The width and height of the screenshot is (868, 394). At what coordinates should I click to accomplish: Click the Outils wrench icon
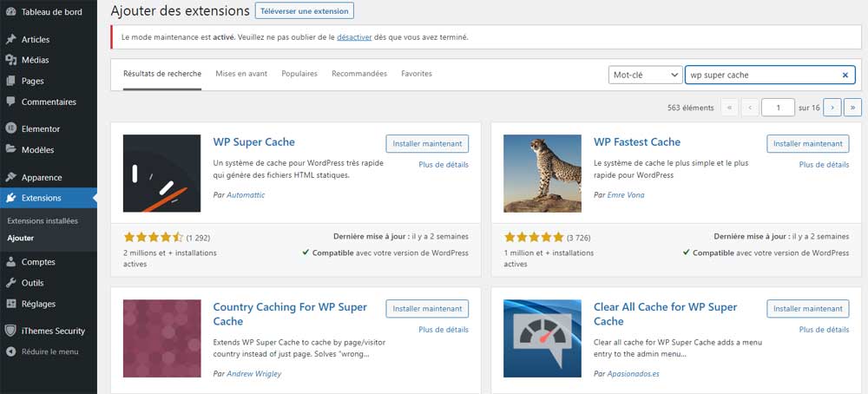tap(10, 283)
